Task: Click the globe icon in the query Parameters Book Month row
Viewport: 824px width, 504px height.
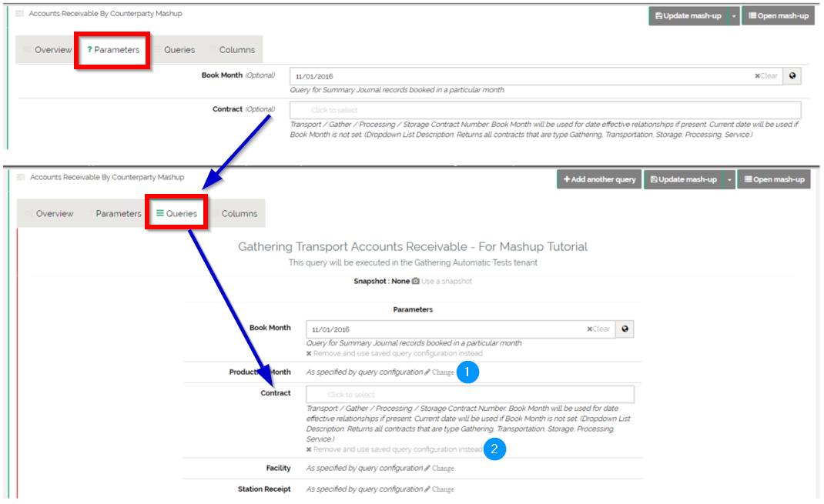Action: pos(625,329)
